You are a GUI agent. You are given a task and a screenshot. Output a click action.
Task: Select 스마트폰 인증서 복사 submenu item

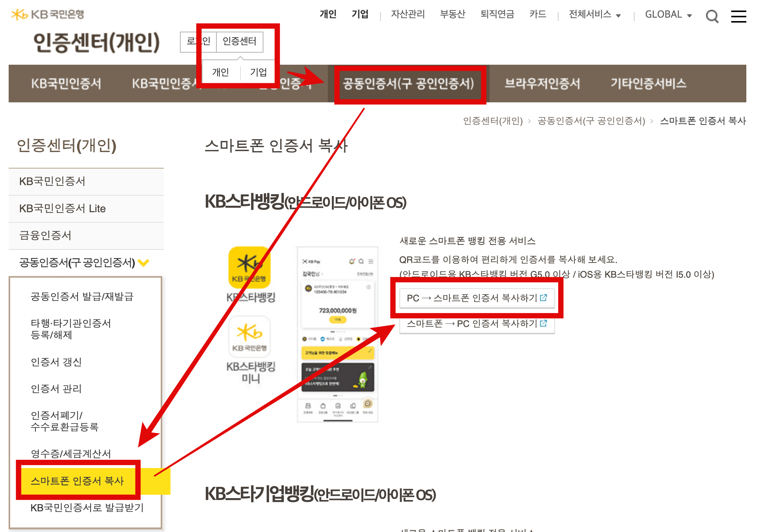[x=78, y=481]
